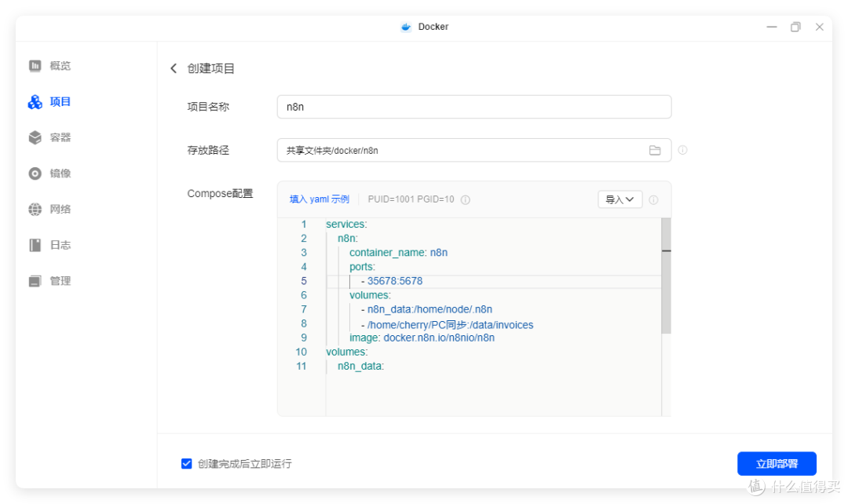Open the 管理 management icon in sidebar

(35, 281)
